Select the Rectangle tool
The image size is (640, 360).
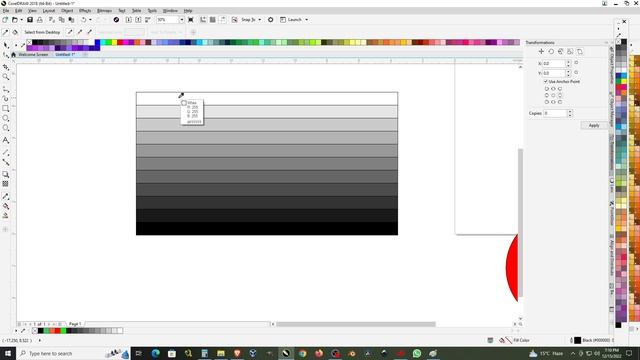(x=6, y=109)
